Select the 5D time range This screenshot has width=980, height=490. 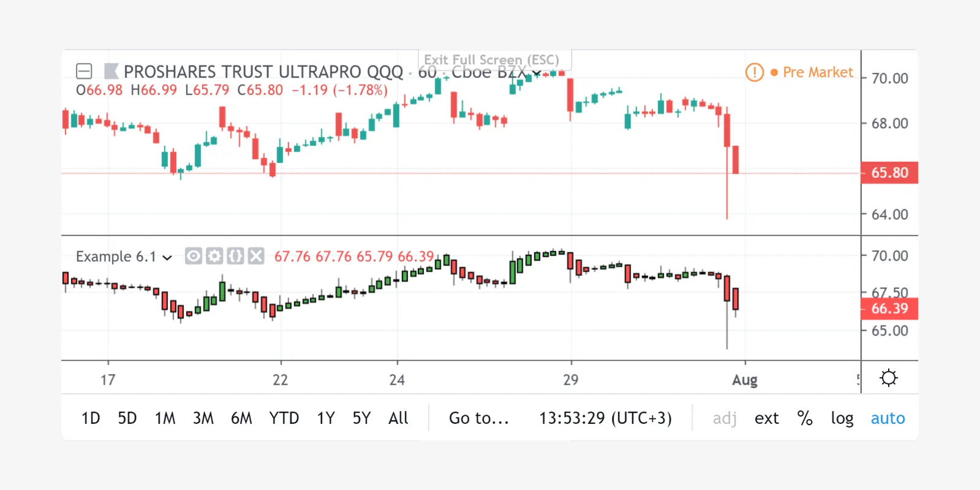tap(127, 418)
